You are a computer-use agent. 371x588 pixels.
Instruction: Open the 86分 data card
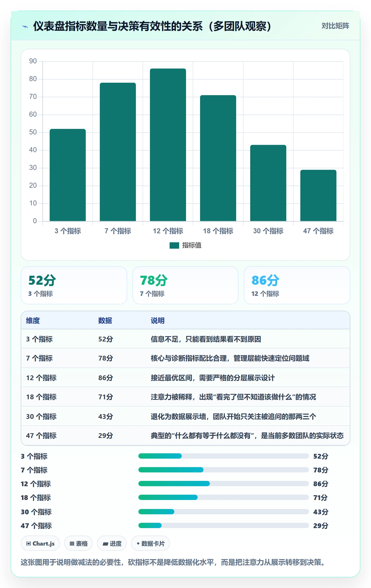297,285
